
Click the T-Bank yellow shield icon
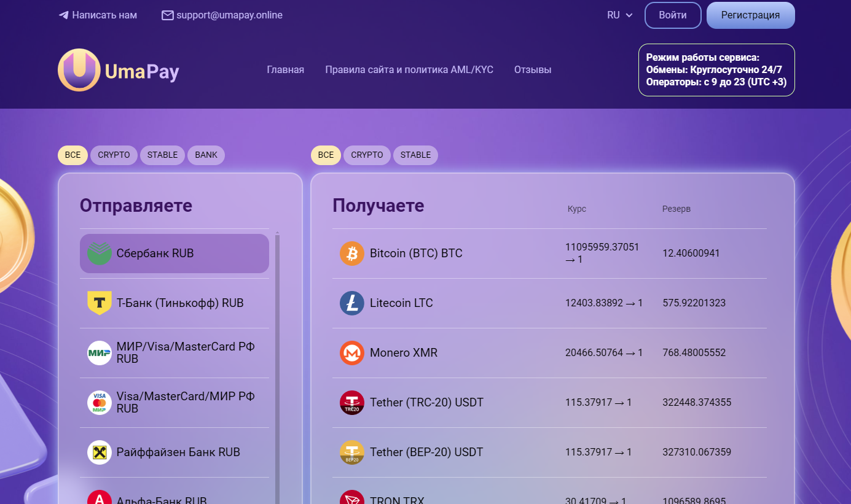click(x=99, y=303)
